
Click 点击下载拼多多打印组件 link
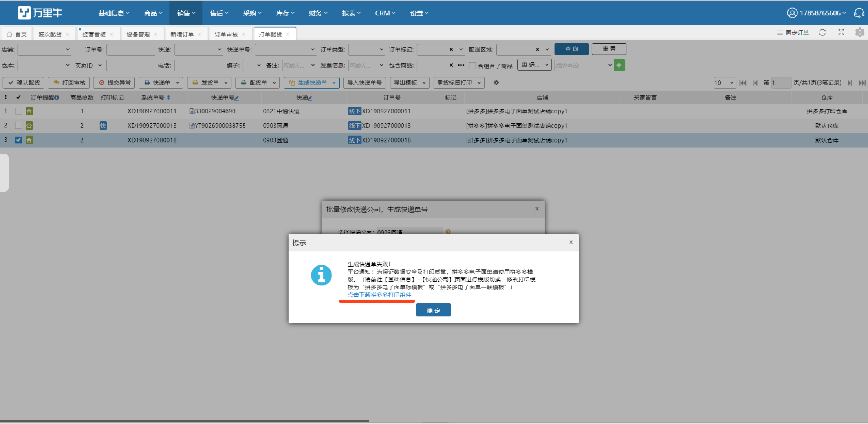379,295
